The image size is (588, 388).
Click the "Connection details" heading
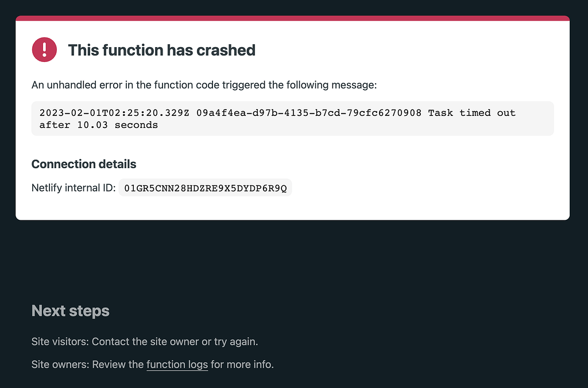84,164
